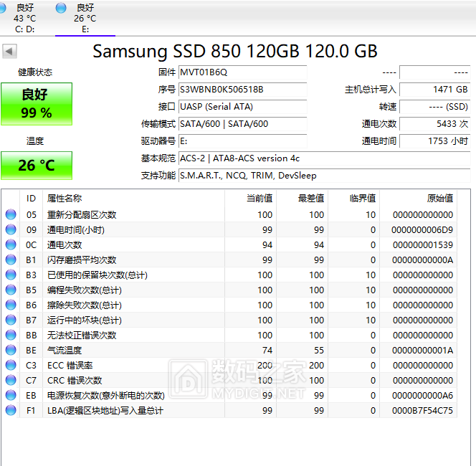Select the attribute row named 通电次数
Image resolution: width=476 pixels, height=466 pixels.
pyautogui.click(x=229, y=244)
